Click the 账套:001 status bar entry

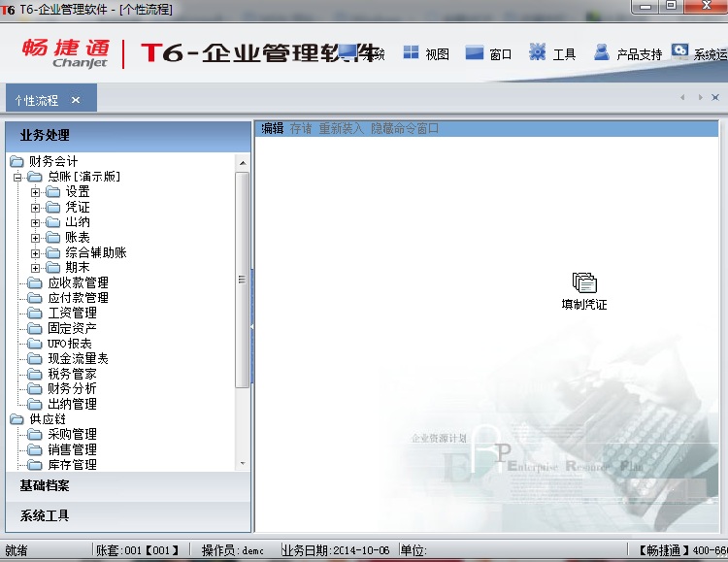tap(138, 551)
